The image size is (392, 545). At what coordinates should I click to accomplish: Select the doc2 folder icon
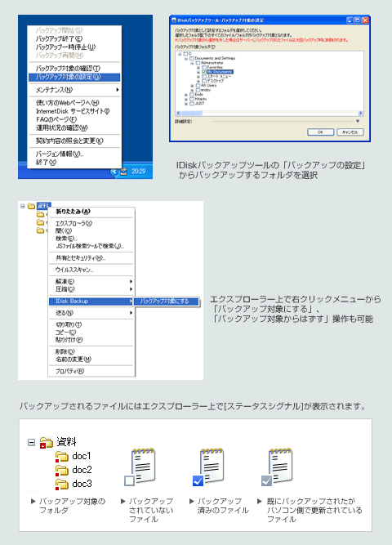pyautogui.click(x=62, y=471)
